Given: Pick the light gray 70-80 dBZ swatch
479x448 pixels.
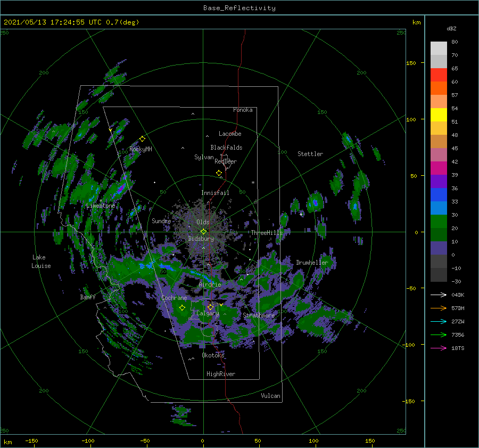Looking at the screenshot, I should [x=439, y=48].
